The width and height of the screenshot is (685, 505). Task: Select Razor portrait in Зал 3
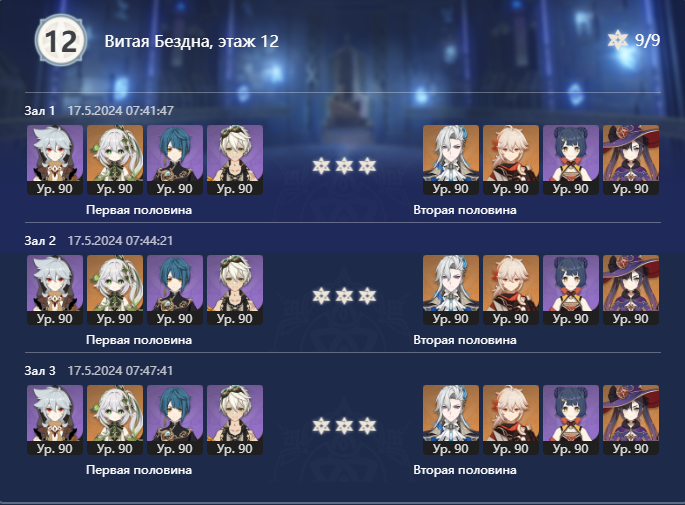[55, 419]
